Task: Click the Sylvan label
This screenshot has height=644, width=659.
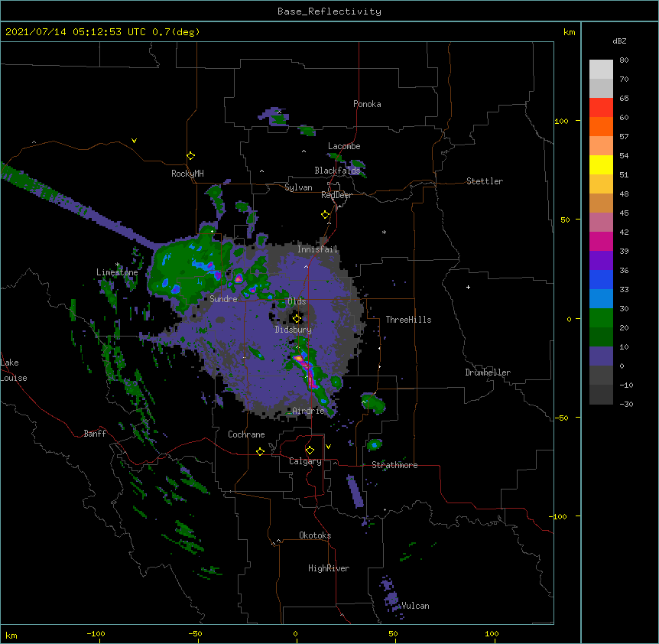Action: click(298, 187)
